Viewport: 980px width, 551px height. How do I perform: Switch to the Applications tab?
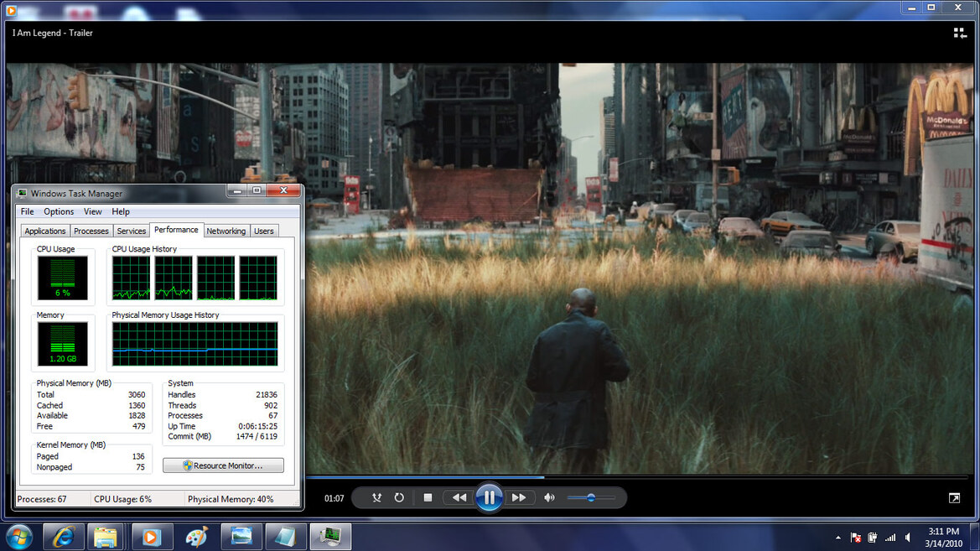pyautogui.click(x=45, y=231)
